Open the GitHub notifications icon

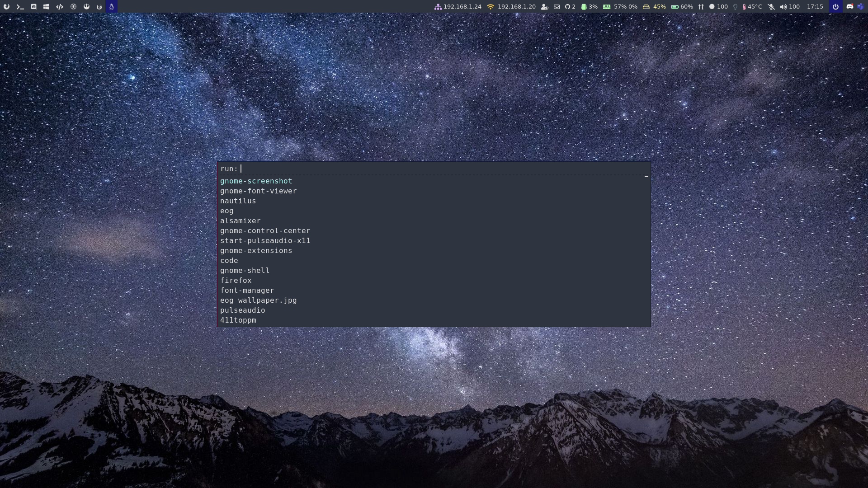click(x=567, y=7)
